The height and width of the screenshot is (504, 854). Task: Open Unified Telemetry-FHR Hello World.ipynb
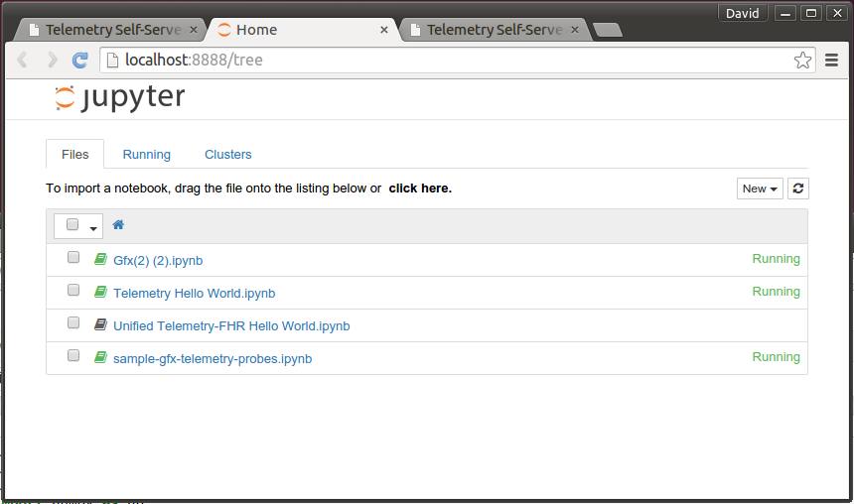click(231, 326)
